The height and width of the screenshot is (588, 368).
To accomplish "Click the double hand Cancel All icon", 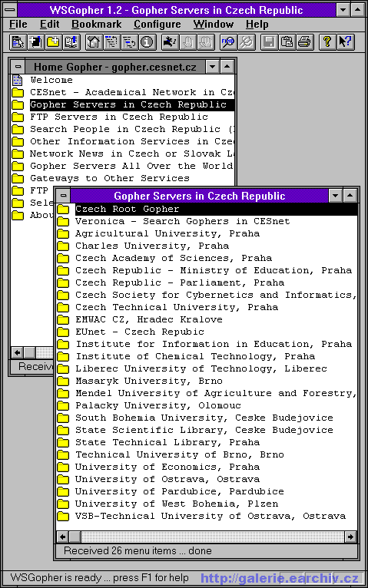I will 206,42.
